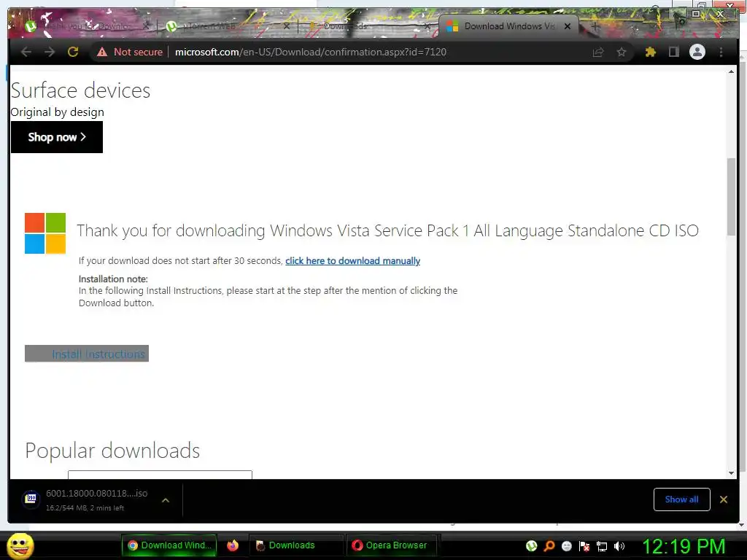Close the µTorrent Web tab
This screenshot has height=560, width=747.
click(286, 26)
